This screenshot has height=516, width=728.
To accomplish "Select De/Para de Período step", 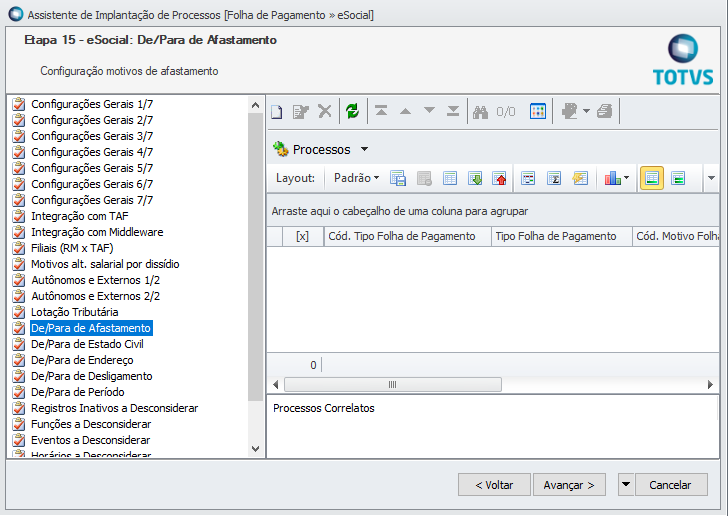I will click(78, 392).
